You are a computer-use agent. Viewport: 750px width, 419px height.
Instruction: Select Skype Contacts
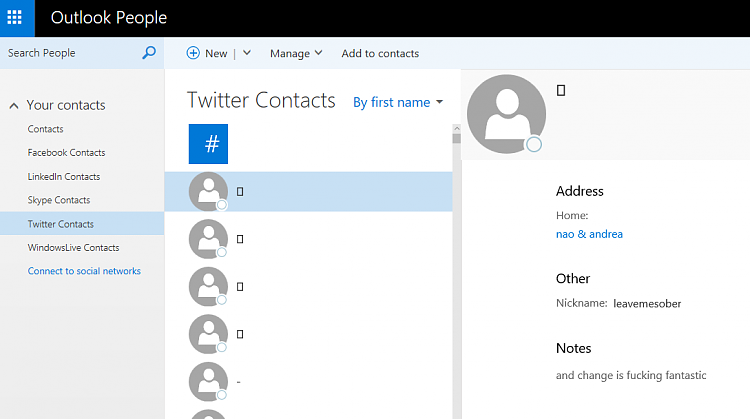click(59, 200)
